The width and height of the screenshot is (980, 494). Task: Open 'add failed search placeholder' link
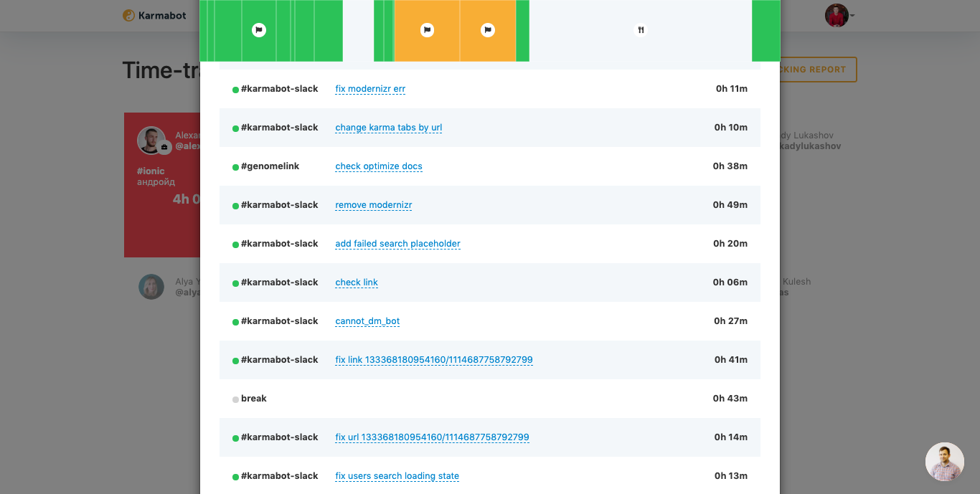[x=398, y=244]
